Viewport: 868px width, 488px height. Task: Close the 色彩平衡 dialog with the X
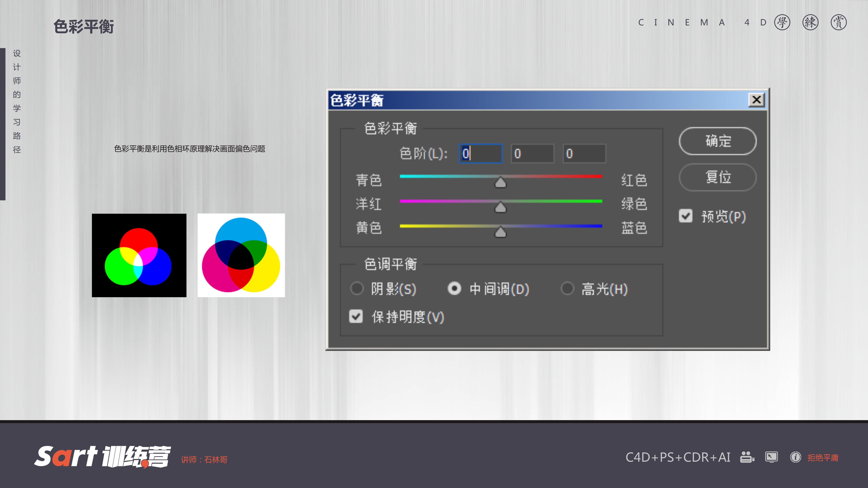[x=757, y=100]
